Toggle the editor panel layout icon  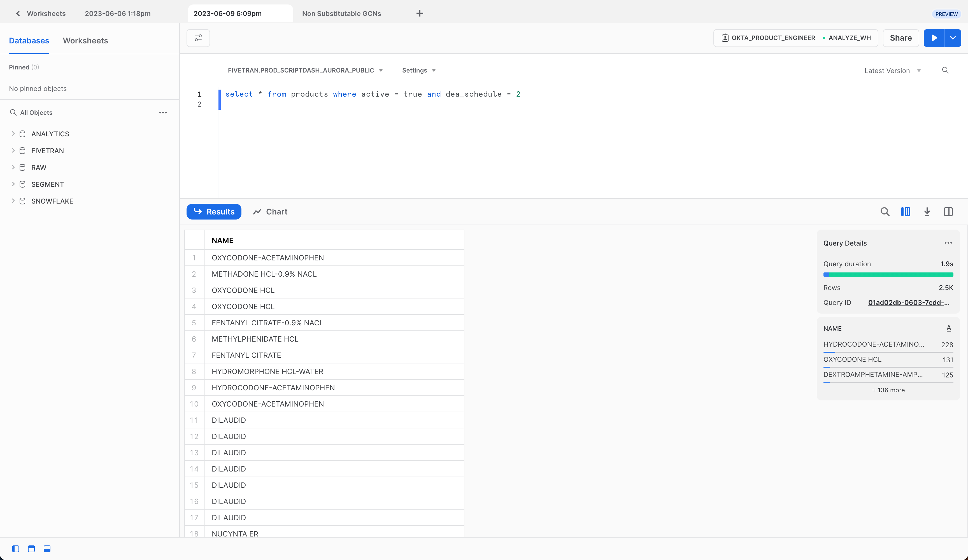coord(31,549)
